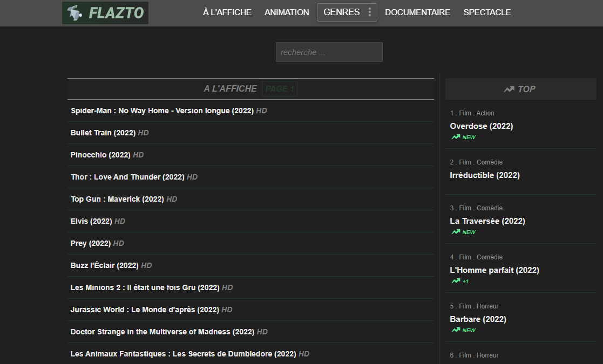Open Bullet Train (2022)
This screenshot has height=364, width=603.
[x=103, y=133]
